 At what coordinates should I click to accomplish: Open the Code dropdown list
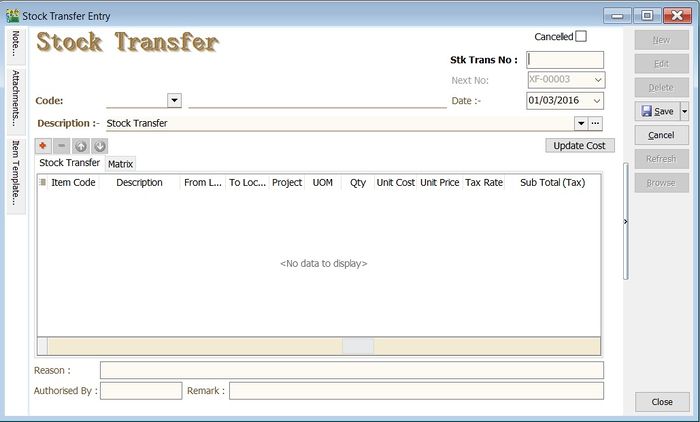[x=174, y=100]
